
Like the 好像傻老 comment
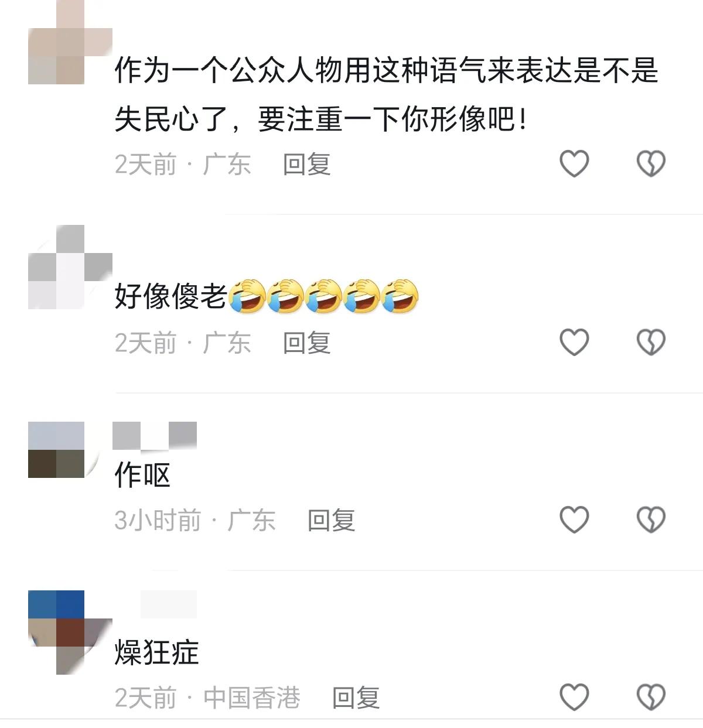click(x=574, y=342)
